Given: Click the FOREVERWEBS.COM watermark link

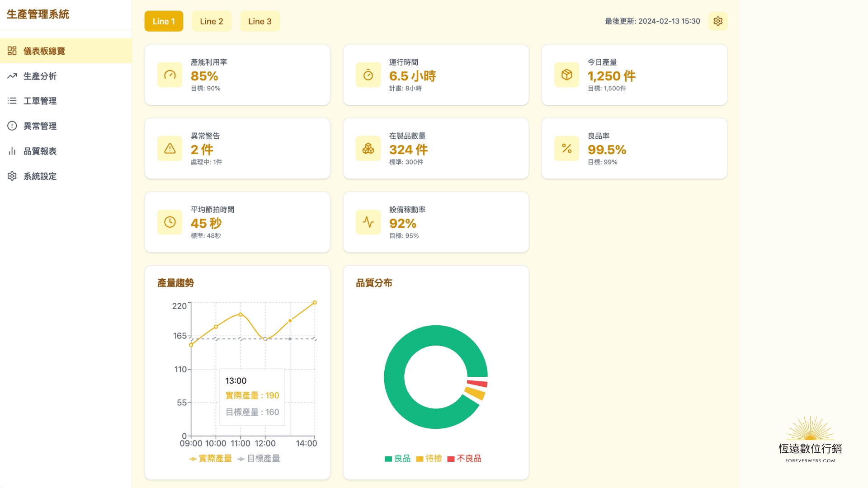Looking at the screenshot, I should 810,460.
